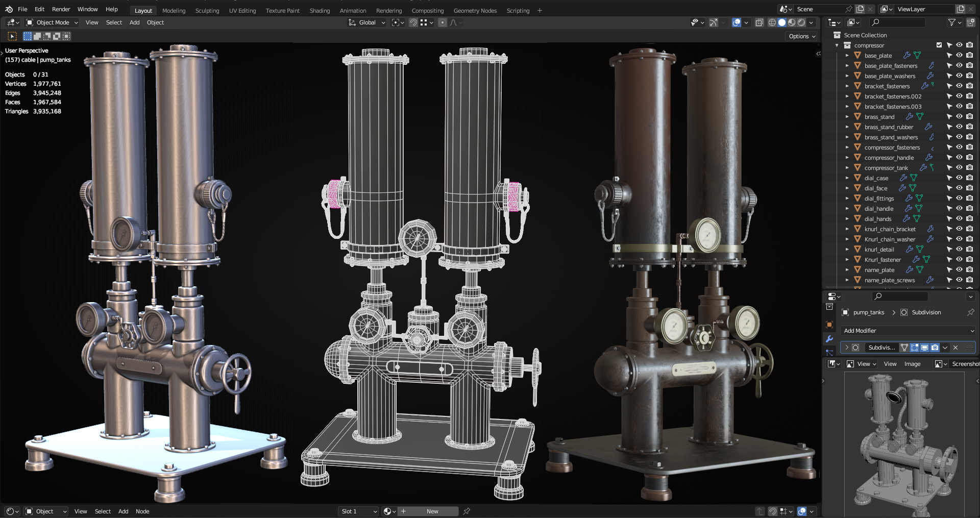Open viewport Object menu in header
980x518 pixels.
[155, 22]
